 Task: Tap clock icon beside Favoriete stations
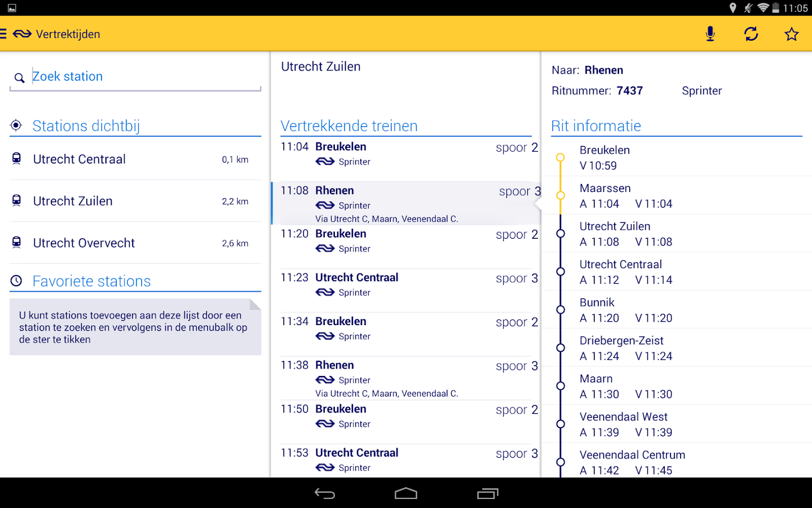tap(16, 281)
